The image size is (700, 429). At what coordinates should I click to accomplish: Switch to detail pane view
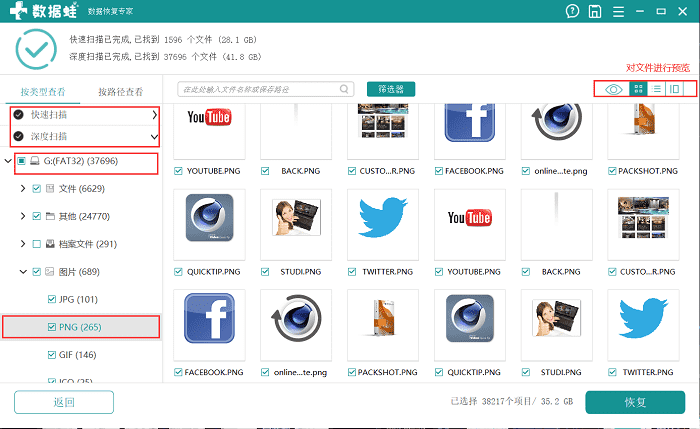pos(675,89)
